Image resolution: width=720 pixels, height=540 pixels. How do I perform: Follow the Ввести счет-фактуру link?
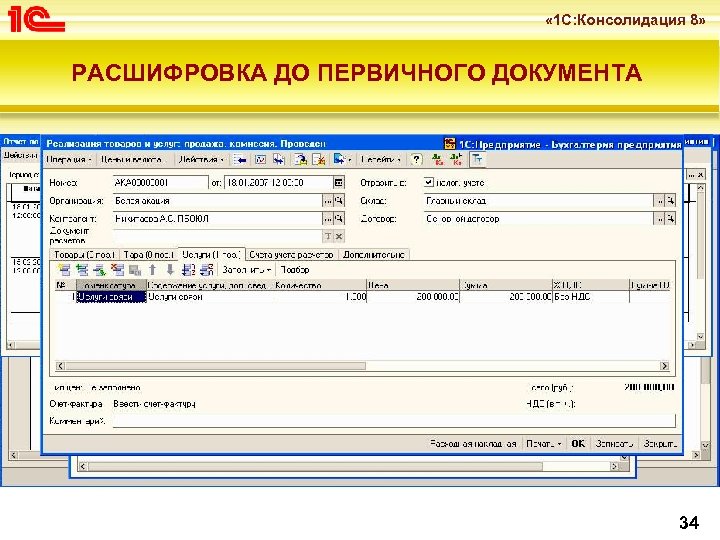tap(154, 404)
